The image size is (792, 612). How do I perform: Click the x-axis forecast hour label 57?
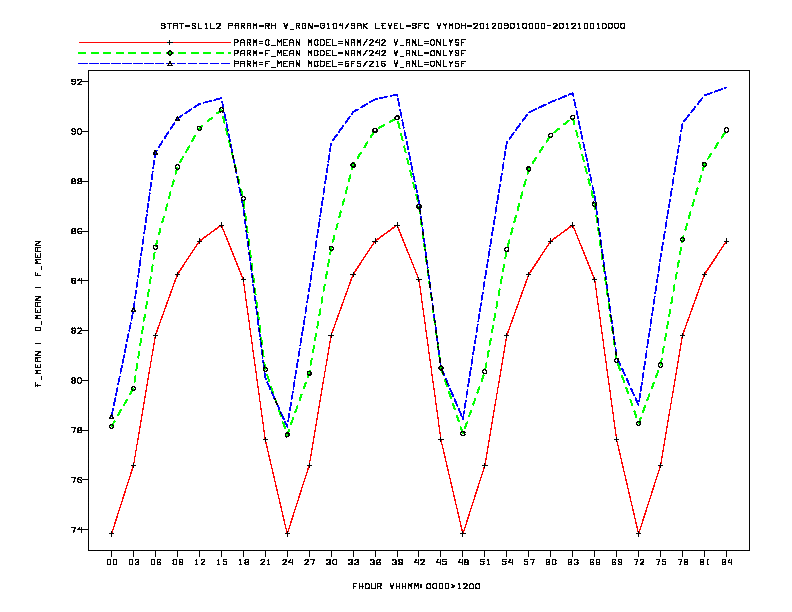[529, 562]
